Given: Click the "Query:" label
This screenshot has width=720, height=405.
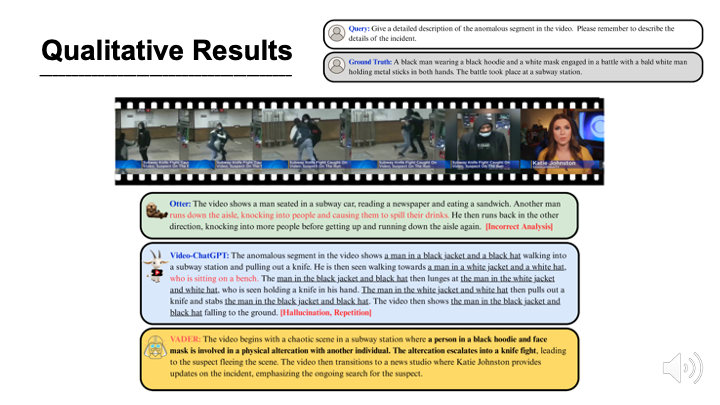Looking at the screenshot, I should coord(359,28).
